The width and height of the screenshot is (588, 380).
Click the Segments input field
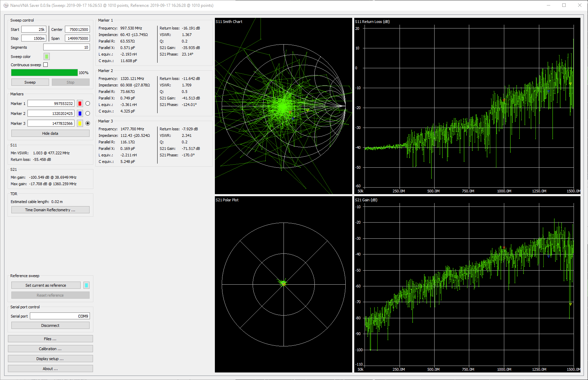coord(66,47)
